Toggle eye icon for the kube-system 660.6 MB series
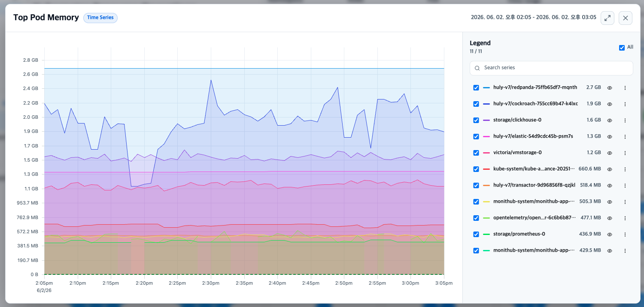644x307 pixels. point(610,169)
